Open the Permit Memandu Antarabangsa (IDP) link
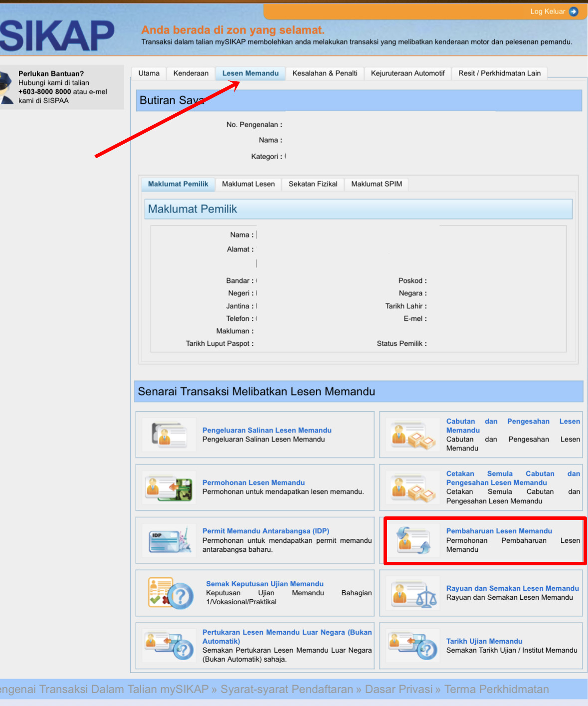The width and height of the screenshot is (588, 706). pos(265,531)
